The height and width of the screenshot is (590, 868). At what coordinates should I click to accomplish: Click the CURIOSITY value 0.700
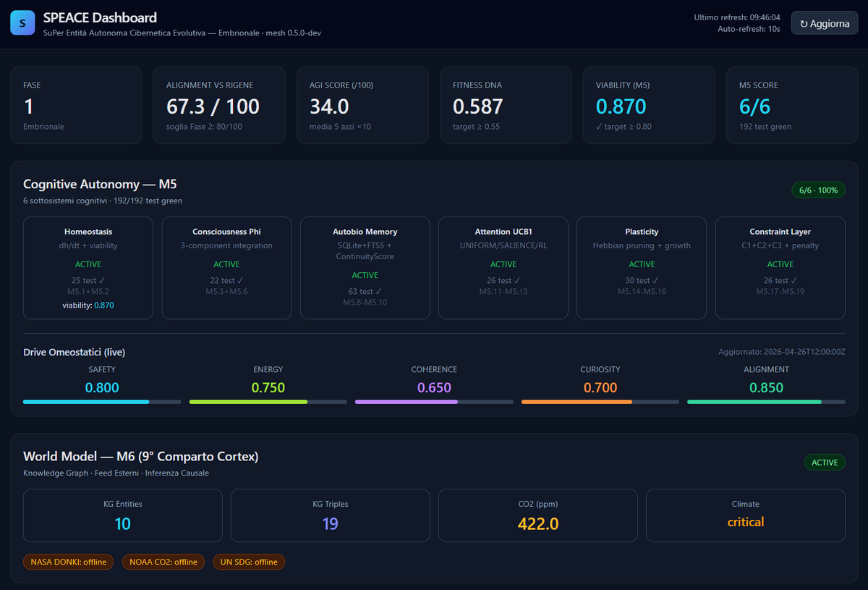click(x=600, y=387)
